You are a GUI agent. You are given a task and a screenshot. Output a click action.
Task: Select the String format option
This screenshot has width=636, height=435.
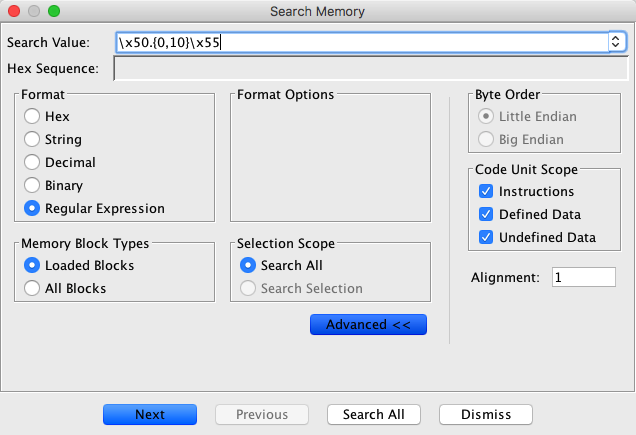[x=32, y=140]
